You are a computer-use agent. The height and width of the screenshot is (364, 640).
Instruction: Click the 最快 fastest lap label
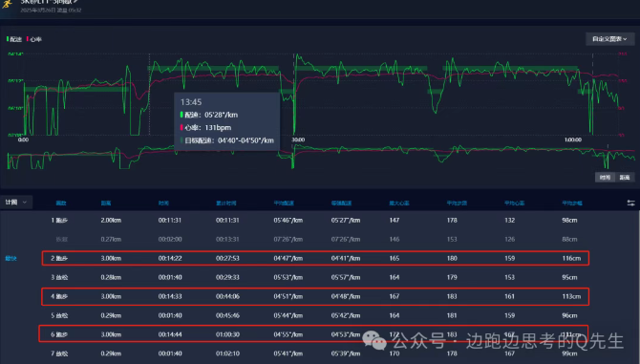tap(11, 258)
